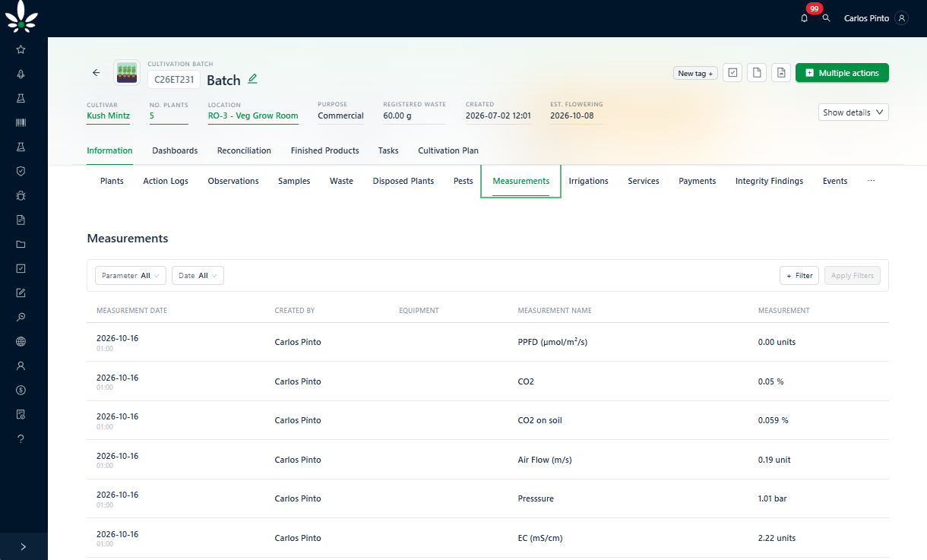Viewport: 927px width, 560px height.
Task: Open notifications bell with 99 badge
Action: coord(805,17)
